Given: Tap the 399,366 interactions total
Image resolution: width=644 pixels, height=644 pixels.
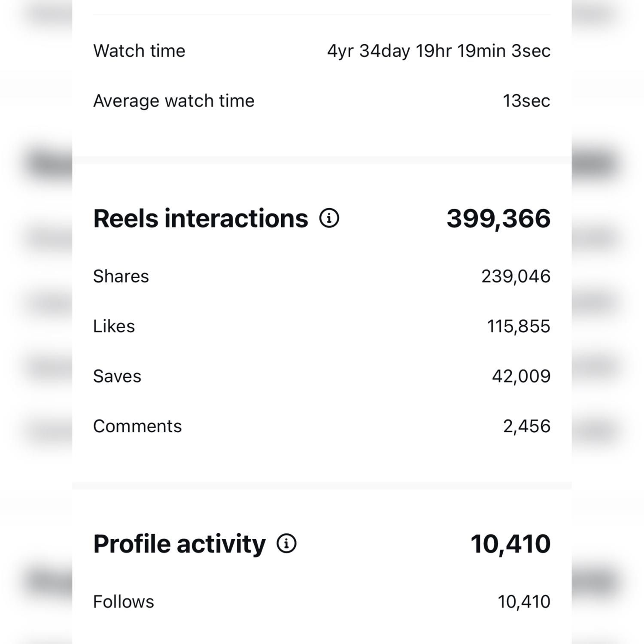Looking at the screenshot, I should [498, 218].
